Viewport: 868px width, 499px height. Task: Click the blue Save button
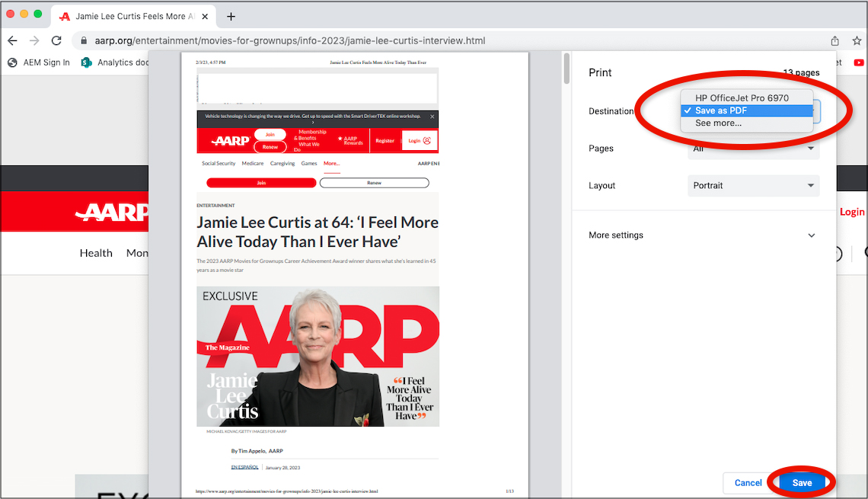pyautogui.click(x=802, y=482)
